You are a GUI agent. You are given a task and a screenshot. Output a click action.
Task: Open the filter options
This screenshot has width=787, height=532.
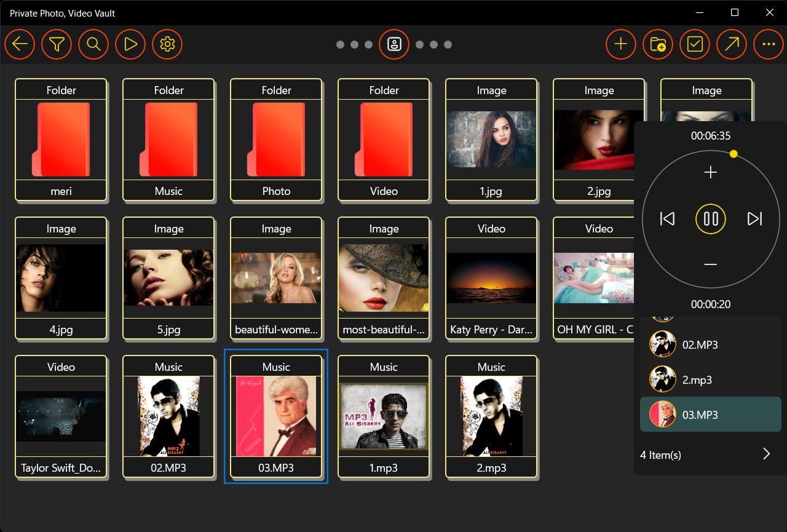[x=57, y=44]
